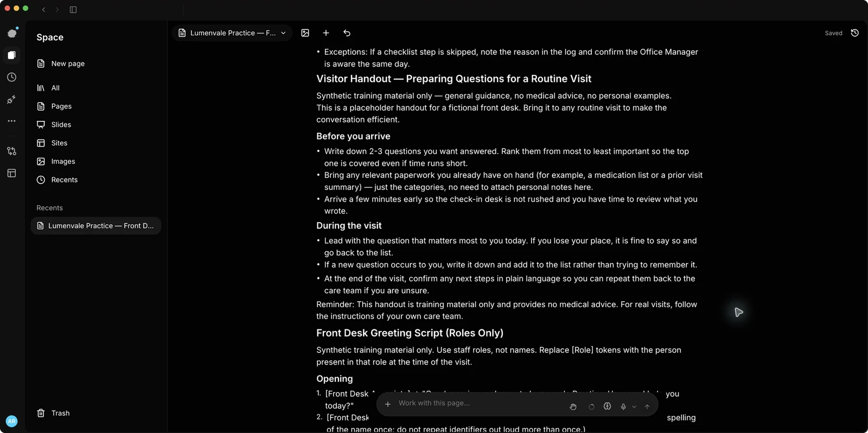Screen dimensions: 868x433
Task: Click the Opening subheading
Action: (334, 379)
